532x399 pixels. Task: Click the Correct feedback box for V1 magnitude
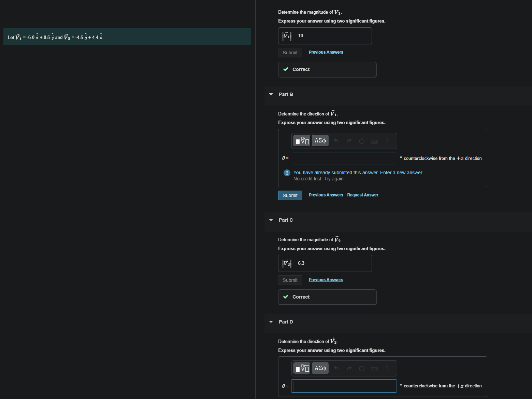[327, 70]
